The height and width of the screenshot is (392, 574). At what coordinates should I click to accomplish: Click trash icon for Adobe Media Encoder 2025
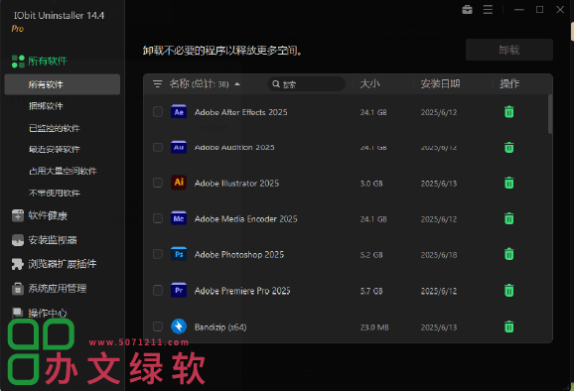point(508,218)
